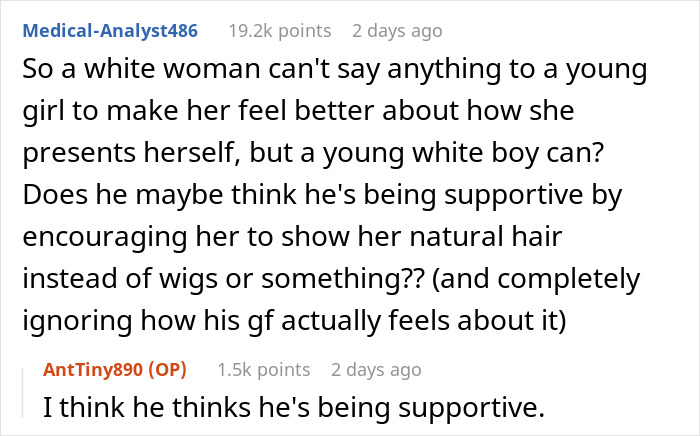The width and height of the screenshot is (700, 436).
Task: Open the Medical-Analyst486 user profile
Action: pyautogui.click(x=110, y=31)
